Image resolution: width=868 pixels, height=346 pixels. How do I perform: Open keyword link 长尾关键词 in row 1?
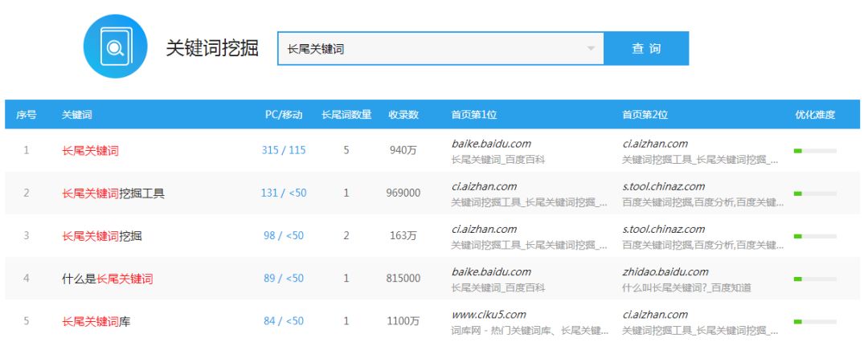tap(90, 151)
